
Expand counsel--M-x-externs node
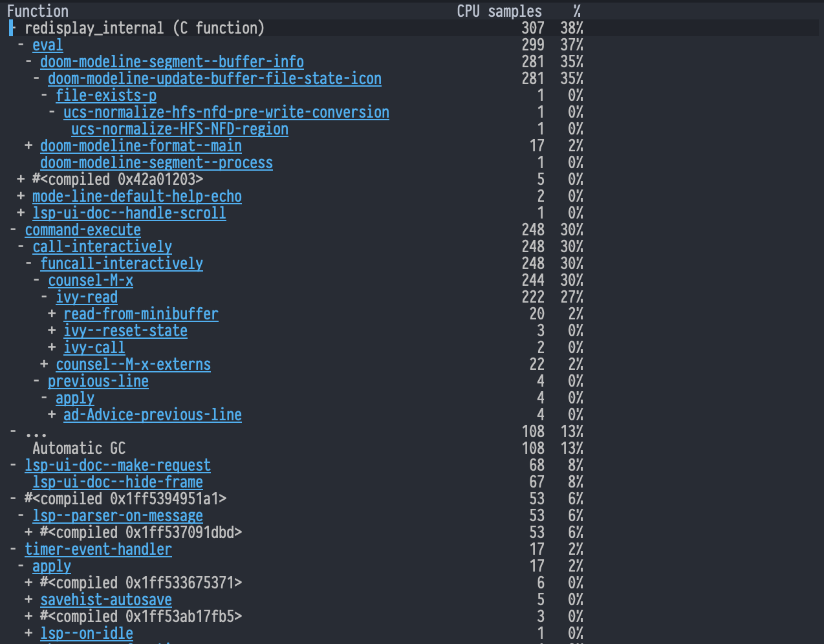(x=44, y=364)
